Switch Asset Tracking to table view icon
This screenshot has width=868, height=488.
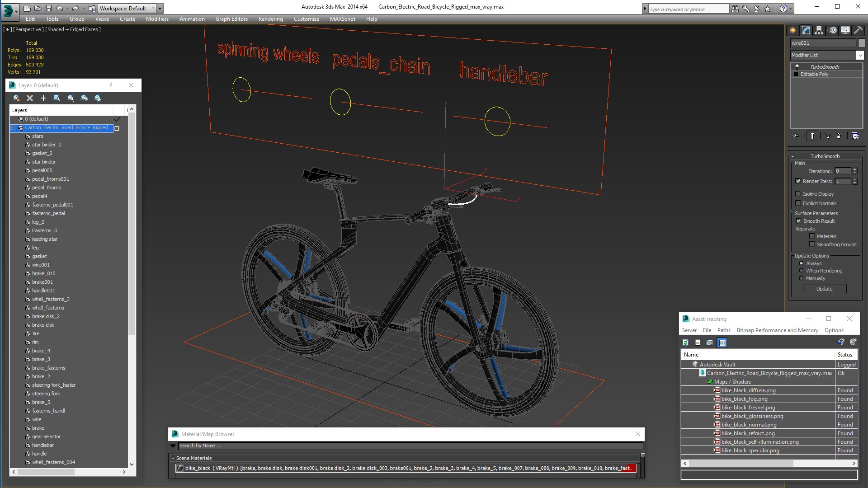click(722, 343)
